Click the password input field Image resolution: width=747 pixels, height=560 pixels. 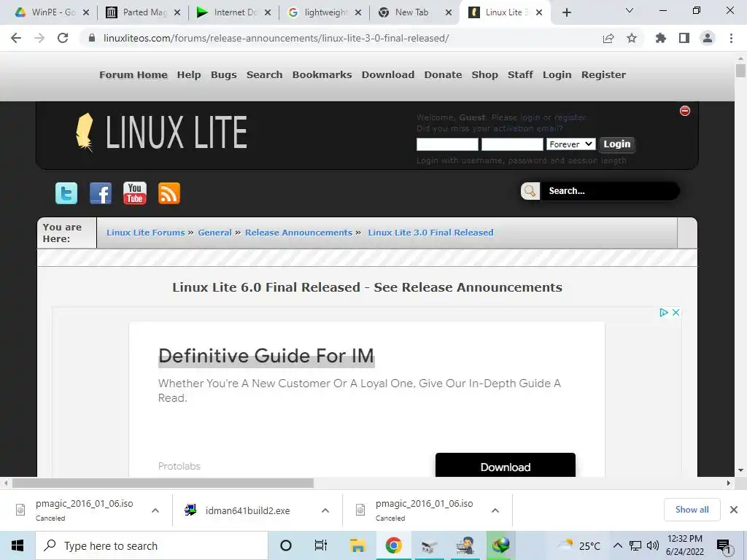pyautogui.click(x=512, y=144)
